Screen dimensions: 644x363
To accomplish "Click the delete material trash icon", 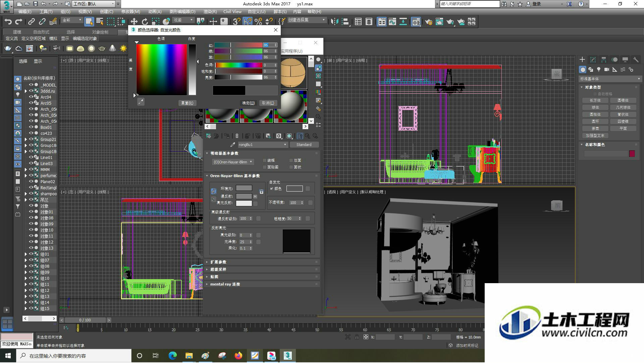I will click(237, 136).
